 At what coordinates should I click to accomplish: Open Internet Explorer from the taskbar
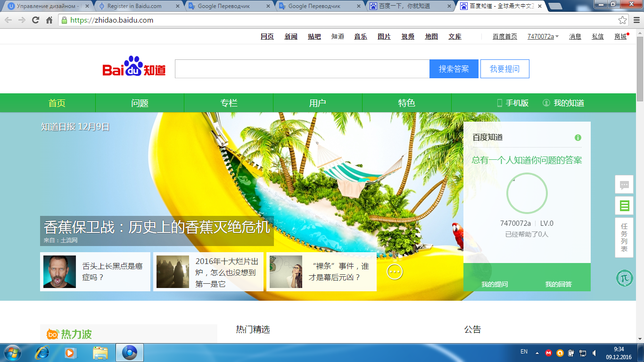[42, 353]
